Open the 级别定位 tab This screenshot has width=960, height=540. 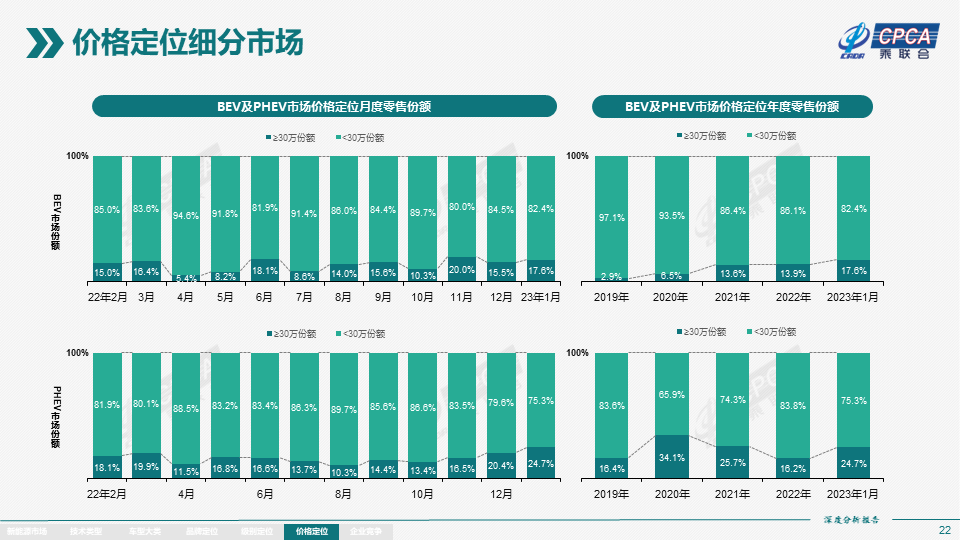click(256, 532)
